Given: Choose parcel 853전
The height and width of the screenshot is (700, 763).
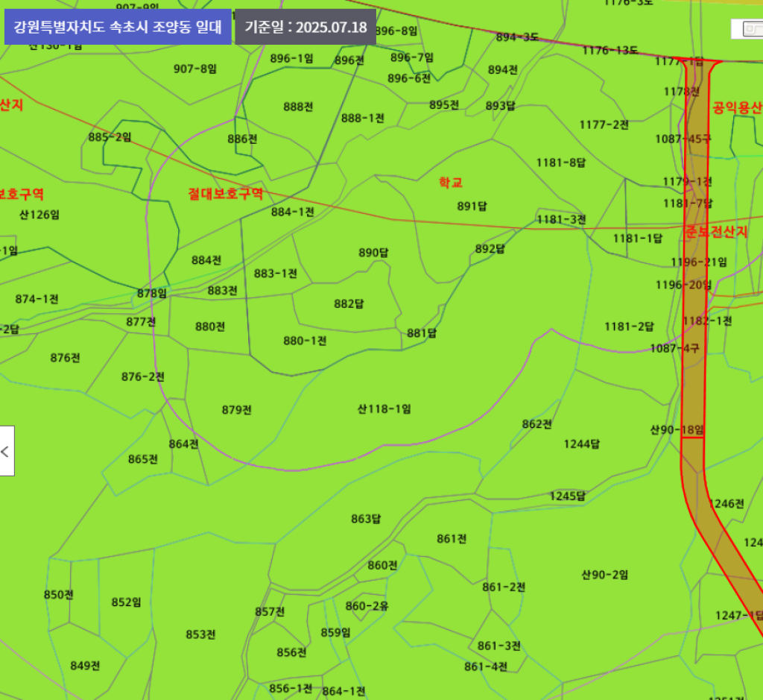Looking at the screenshot, I should [200, 634].
